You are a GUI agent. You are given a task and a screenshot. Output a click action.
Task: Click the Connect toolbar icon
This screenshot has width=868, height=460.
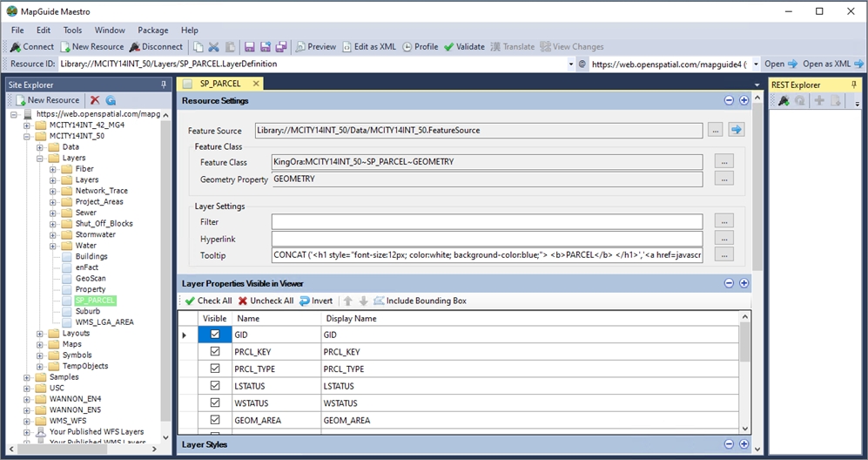click(16, 47)
